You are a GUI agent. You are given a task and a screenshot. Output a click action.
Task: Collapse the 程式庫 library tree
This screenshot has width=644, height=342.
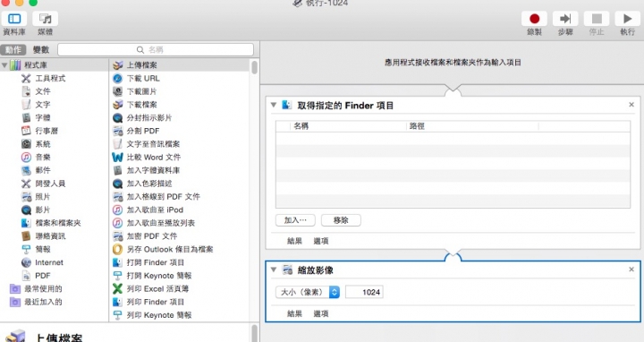(x=4, y=65)
